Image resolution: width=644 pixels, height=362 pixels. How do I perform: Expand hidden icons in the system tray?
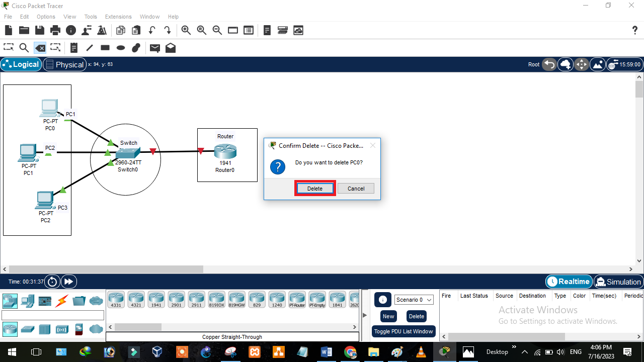click(x=524, y=351)
